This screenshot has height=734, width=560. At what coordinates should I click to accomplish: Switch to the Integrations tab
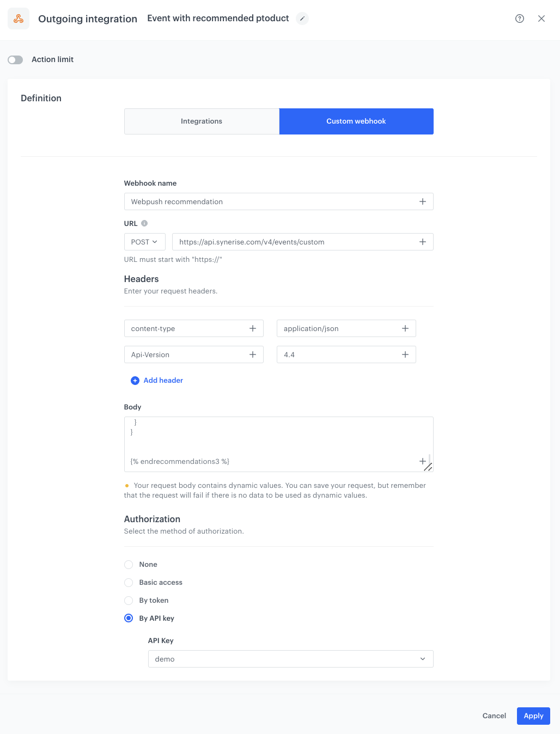click(x=202, y=121)
